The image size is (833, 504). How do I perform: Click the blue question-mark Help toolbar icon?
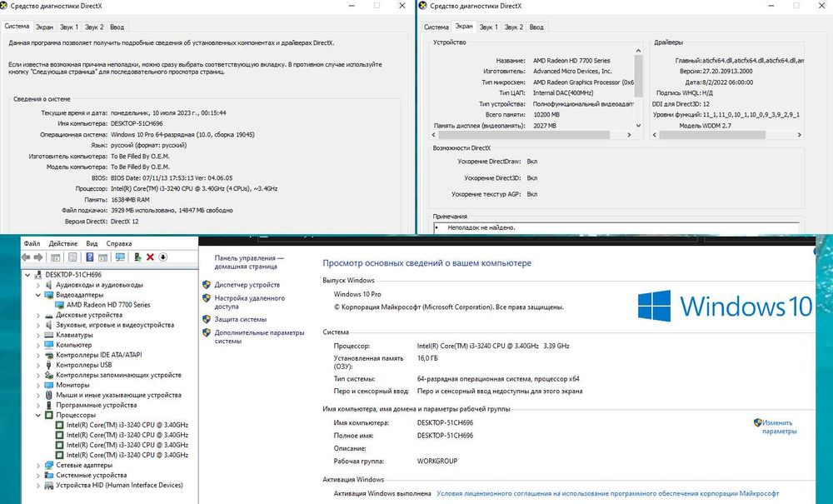click(x=90, y=257)
